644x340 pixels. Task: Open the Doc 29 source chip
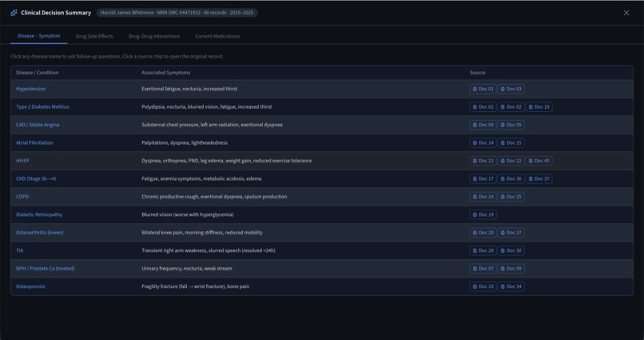coord(483,250)
